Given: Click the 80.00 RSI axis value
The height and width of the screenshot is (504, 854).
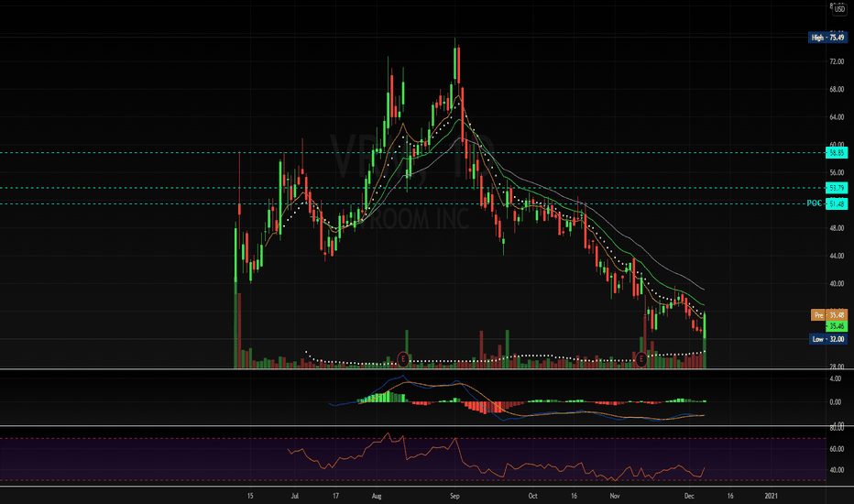Looking at the screenshot, I should [837, 428].
